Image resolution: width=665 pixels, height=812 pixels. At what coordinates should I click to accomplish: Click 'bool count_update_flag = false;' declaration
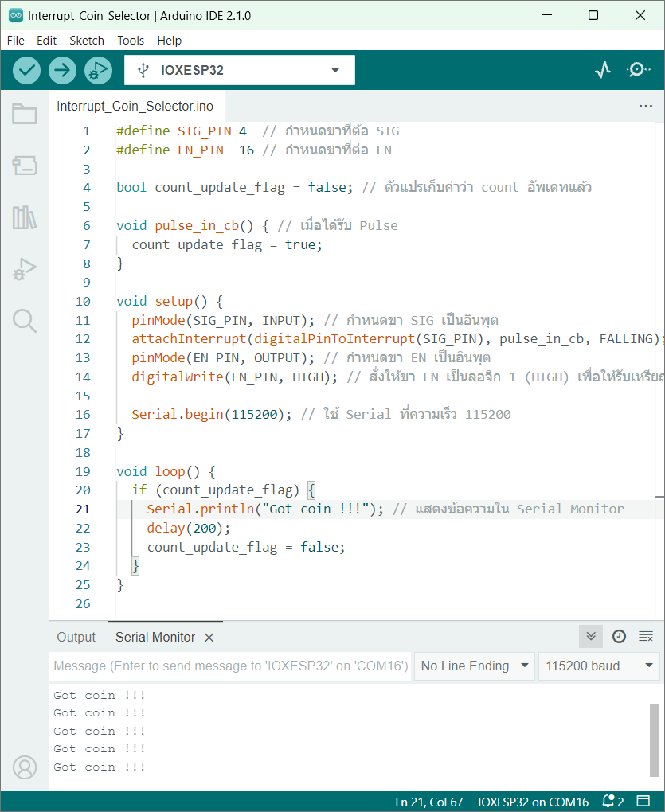point(235,187)
